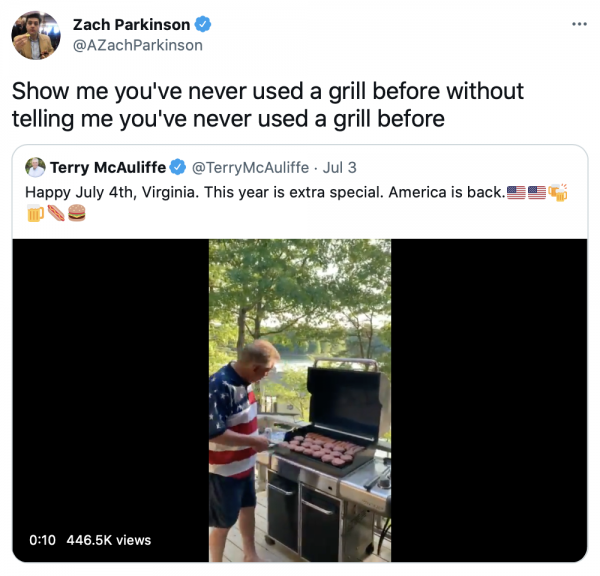Open Zach Parkinson's profile picture

click(36, 35)
